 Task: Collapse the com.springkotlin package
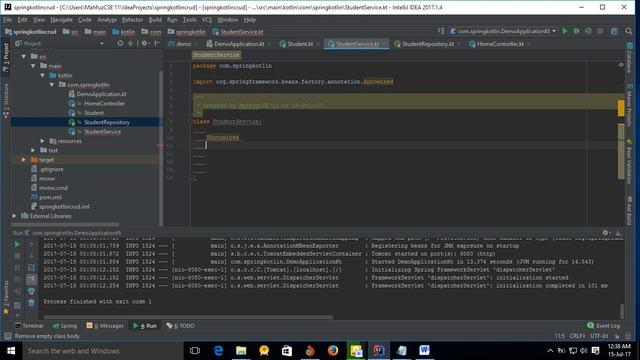pyautogui.click(x=52, y=84)
